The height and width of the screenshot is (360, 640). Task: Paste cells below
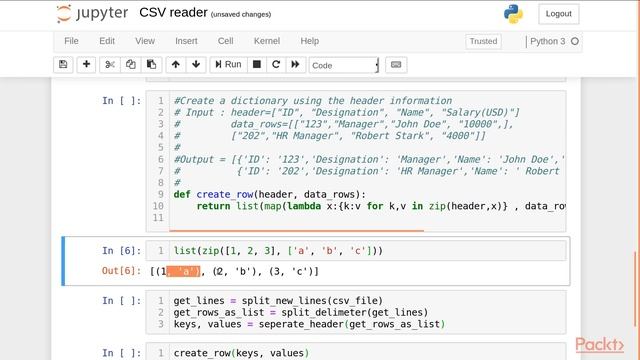tap(151, 64)
